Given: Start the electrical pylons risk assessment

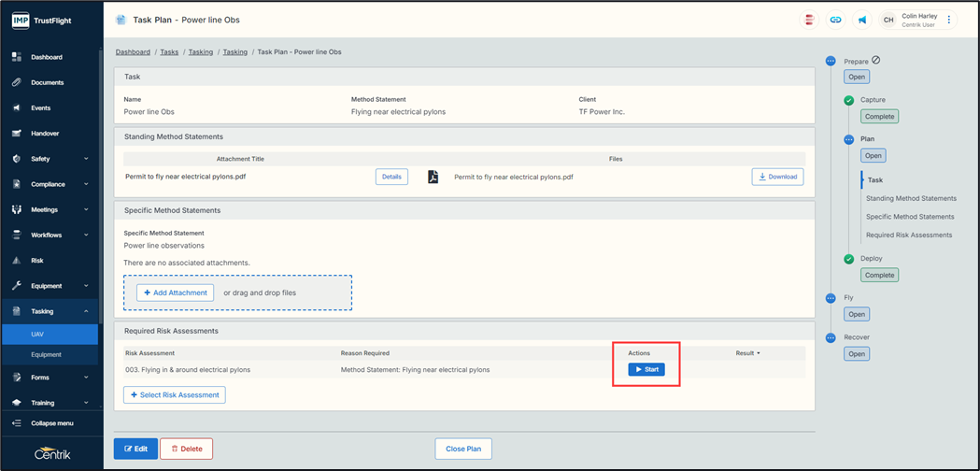Looking at the screenshot, I should pos(646,369).
